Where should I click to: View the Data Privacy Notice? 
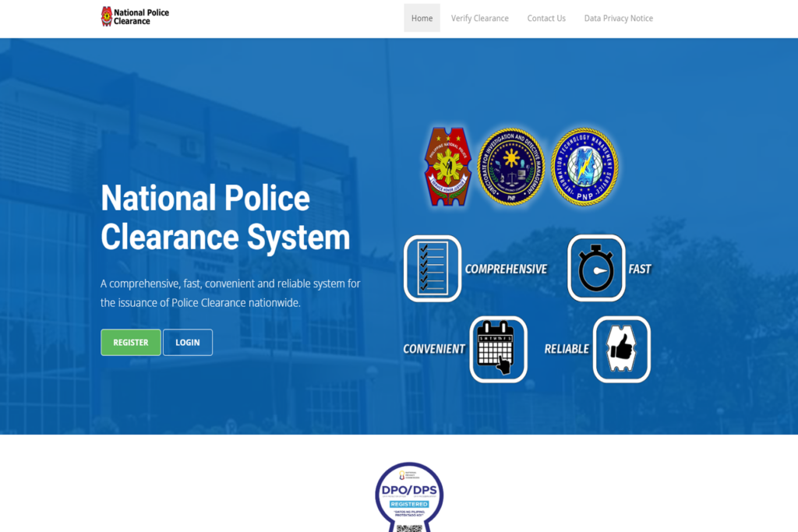click(618, 19)
